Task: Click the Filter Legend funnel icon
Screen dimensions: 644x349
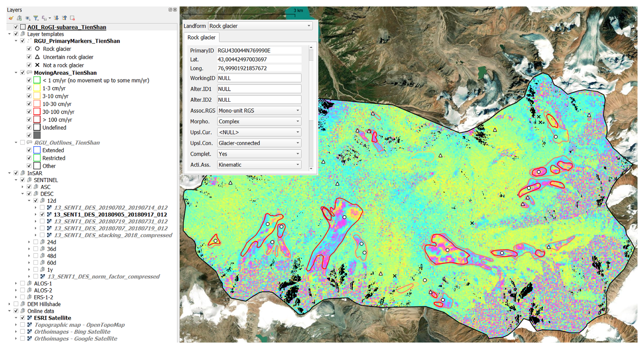Action: point(36,18)
